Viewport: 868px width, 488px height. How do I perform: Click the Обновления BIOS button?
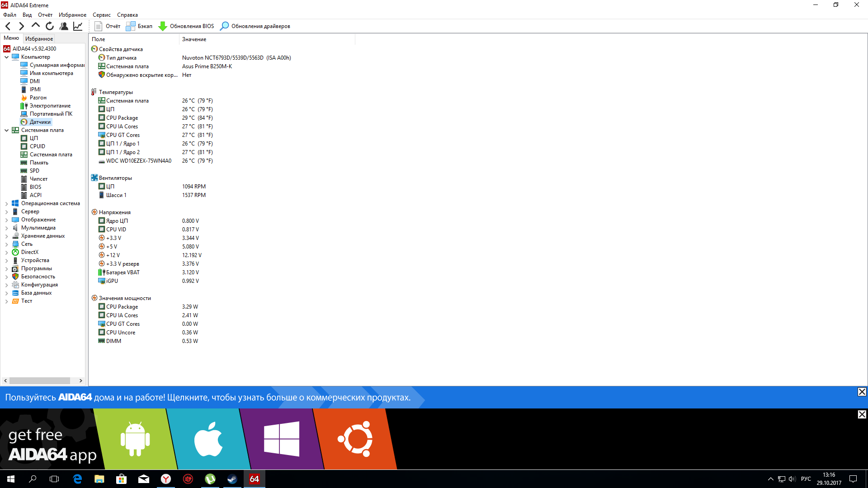186,26
